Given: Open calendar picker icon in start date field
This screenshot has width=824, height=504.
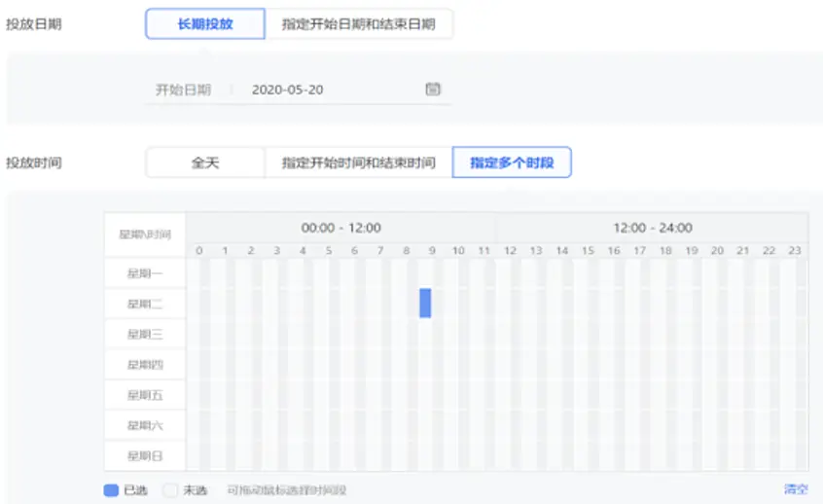Looking at the screenshot, I should 433,89.
